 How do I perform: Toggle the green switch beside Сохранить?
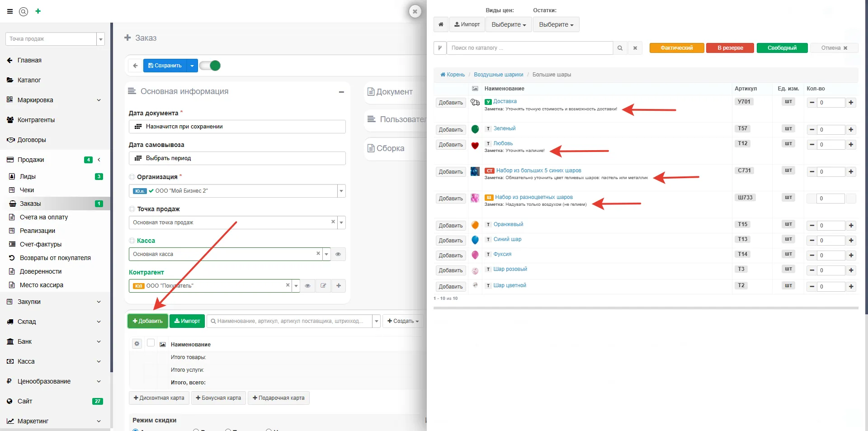point(210,66)
